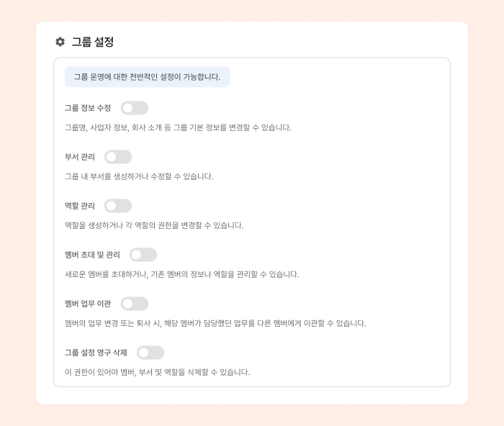Select description about 역할의 권한을 변경

click(154, 225)
